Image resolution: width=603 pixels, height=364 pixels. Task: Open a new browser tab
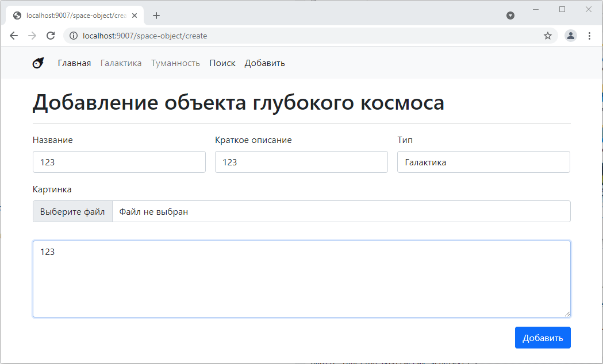pos(156,16)
